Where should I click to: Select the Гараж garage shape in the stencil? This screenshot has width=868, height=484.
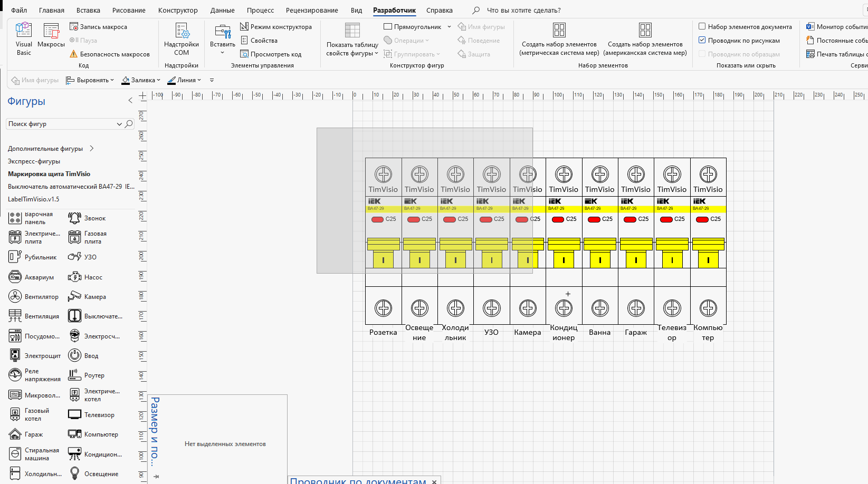coord(26,434)
